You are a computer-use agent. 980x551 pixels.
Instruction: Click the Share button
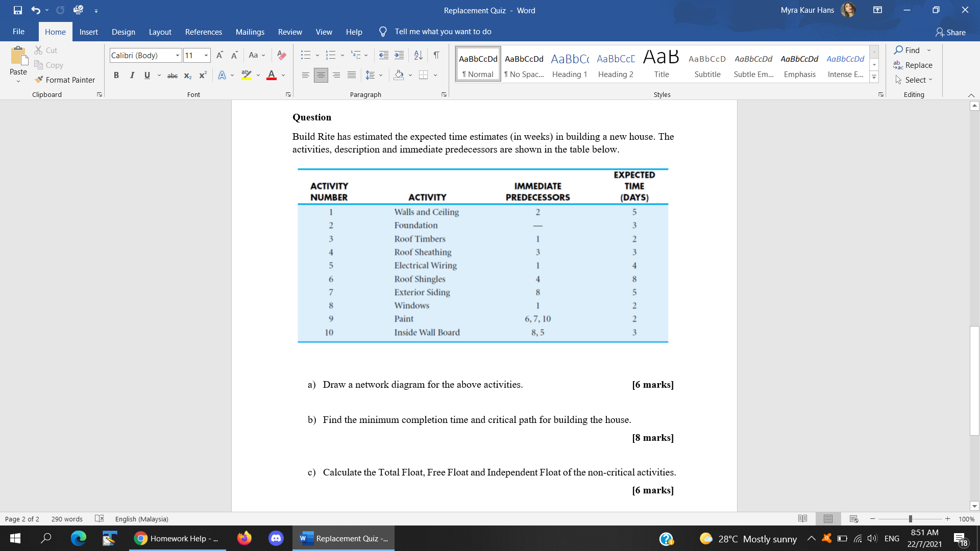tap(950, 32)
